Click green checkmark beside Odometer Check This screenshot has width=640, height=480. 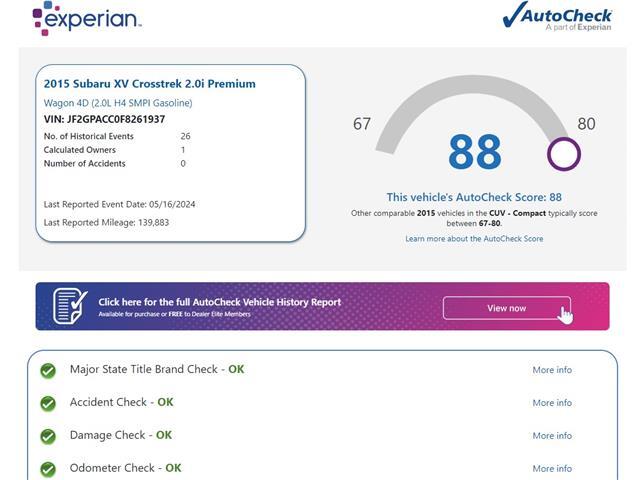[x=47, y=469]
